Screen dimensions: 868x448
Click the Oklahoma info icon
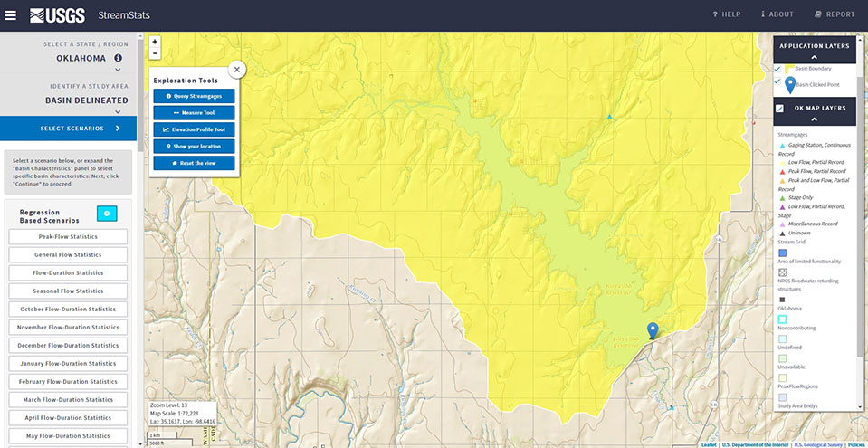(118, 58)
